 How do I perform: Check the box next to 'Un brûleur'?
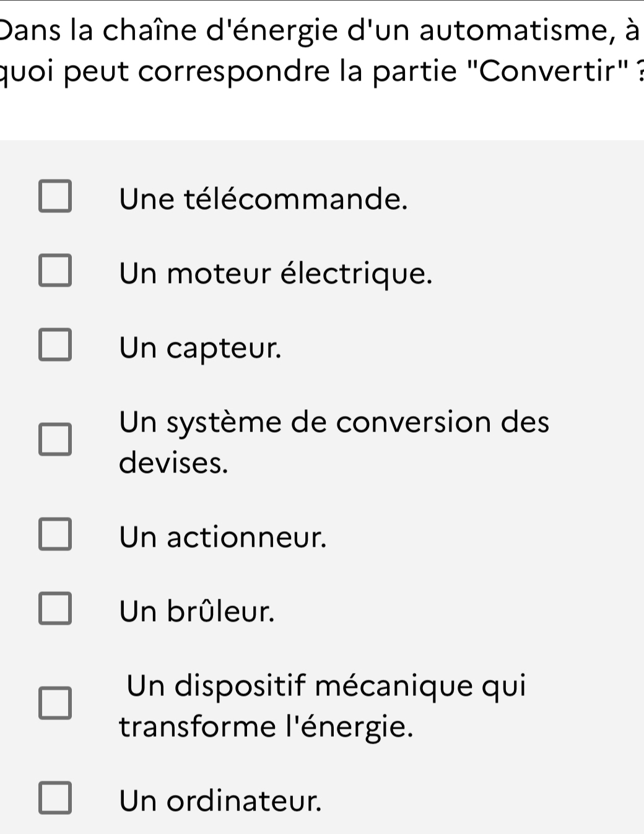tap(55, 609)
